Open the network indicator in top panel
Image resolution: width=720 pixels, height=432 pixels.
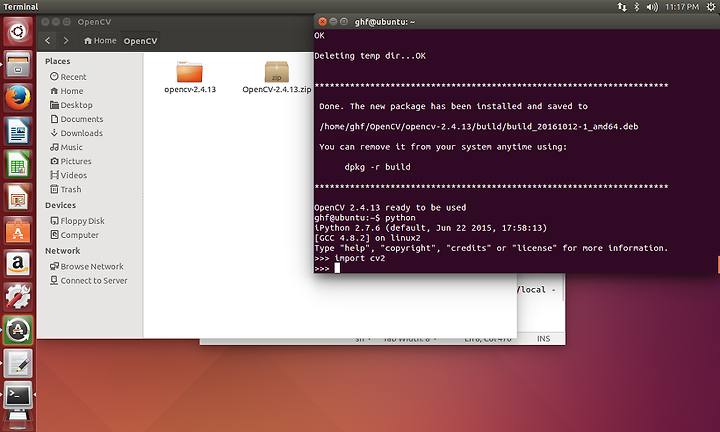tap(622, 7)
